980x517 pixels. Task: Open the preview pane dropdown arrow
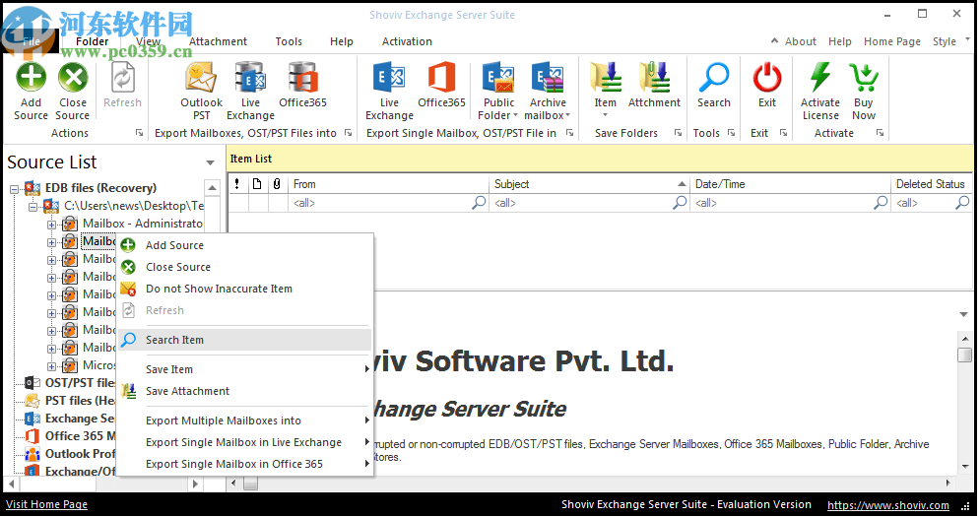tap(964, 314)
